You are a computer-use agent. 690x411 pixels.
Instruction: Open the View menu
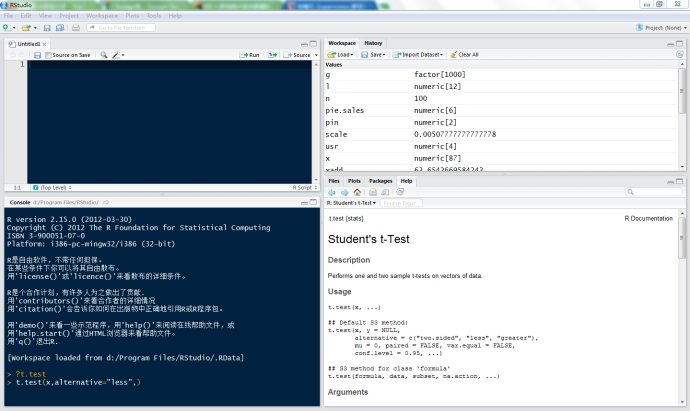(x=45, y=16)
